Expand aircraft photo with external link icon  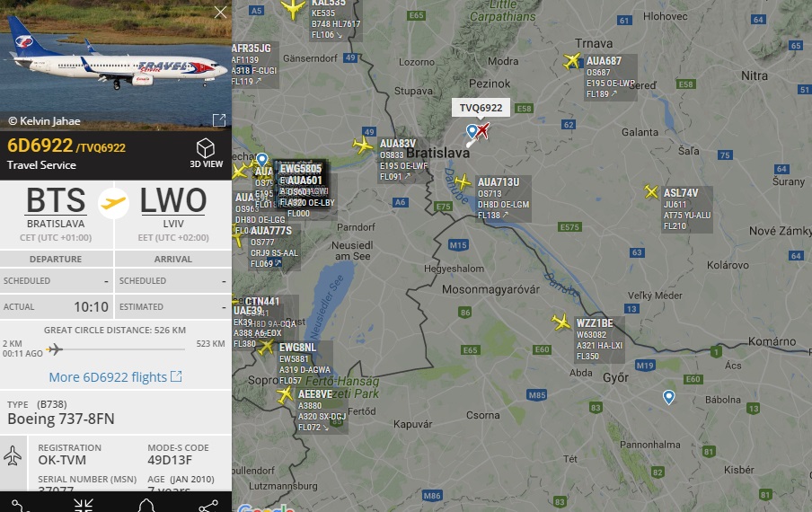[x=219, y=120]
